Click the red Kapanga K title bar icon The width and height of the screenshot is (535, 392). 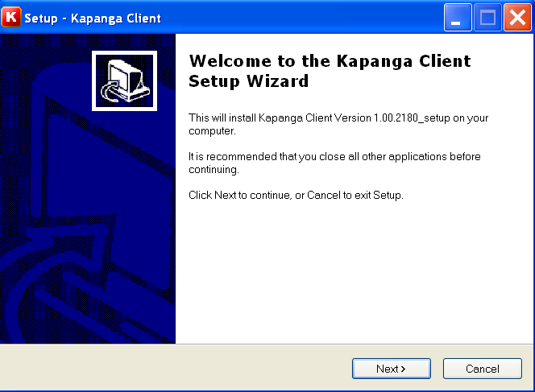(11, 17)
